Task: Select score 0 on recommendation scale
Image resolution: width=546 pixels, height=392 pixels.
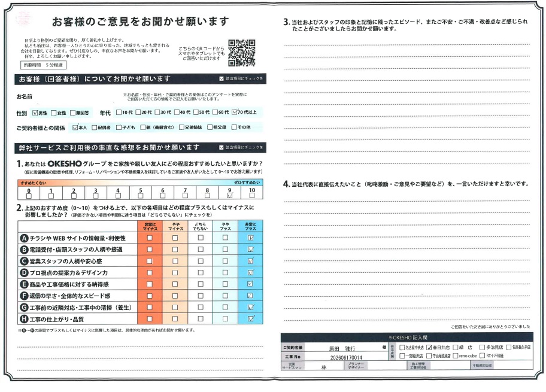Action: pyautogui.click(x=29, y=196)
